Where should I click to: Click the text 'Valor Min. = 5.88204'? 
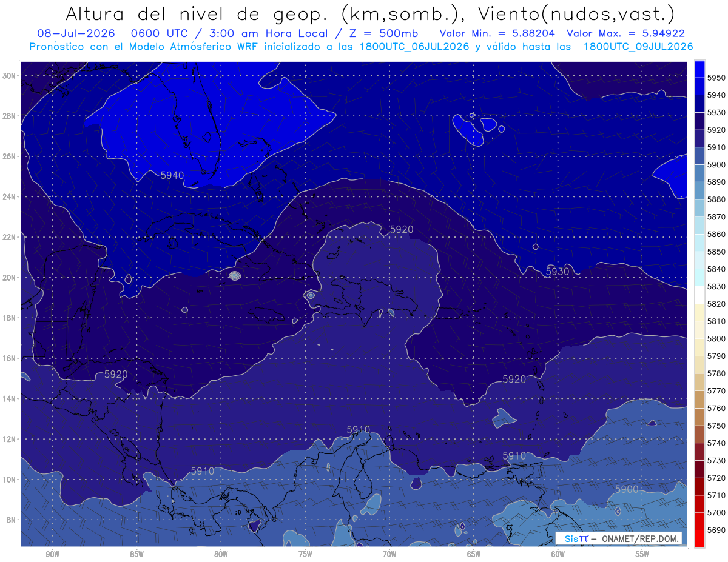tap(497, 33)
